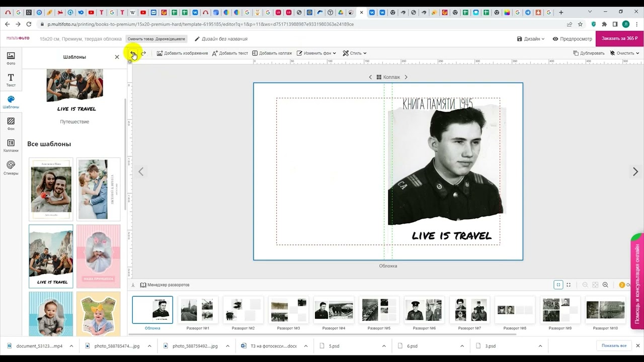Click the zoom out magnifier icon
Screen dimensions: 644x362
click(585, 285)
